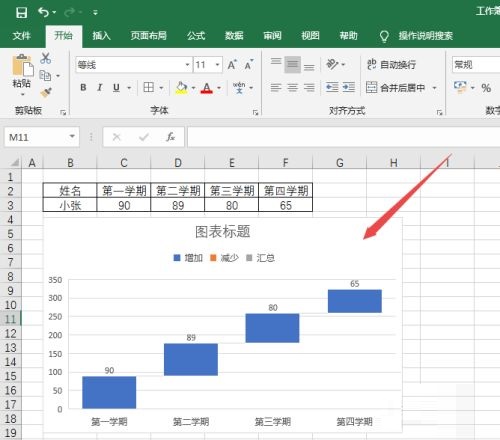Click the Percent Style icon
This screenshot has width=500, height=440.
click(x=486, y=88)
